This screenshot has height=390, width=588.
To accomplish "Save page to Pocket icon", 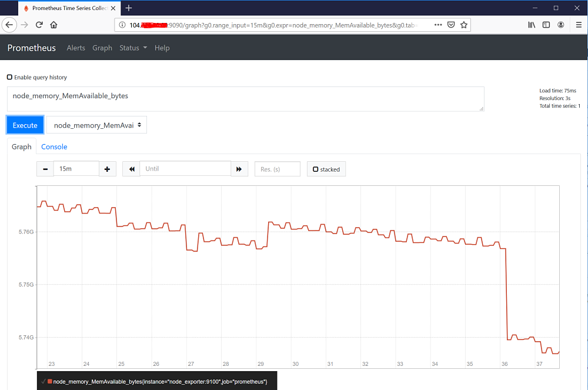I will point(451,25).
